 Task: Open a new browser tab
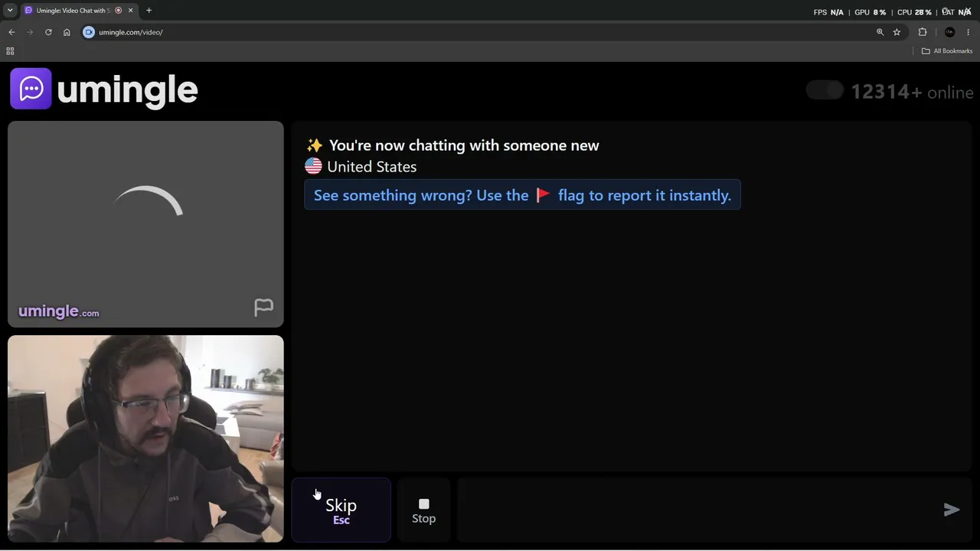pos(149,11)
